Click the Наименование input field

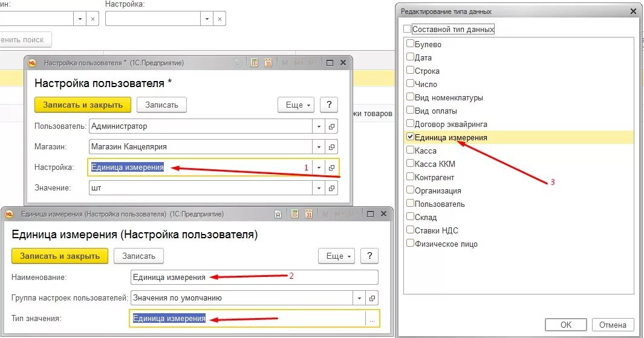coord(254,277)
